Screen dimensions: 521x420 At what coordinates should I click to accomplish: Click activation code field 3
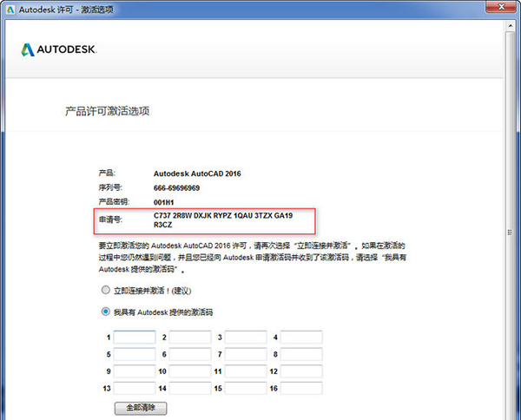click(246, 337)
